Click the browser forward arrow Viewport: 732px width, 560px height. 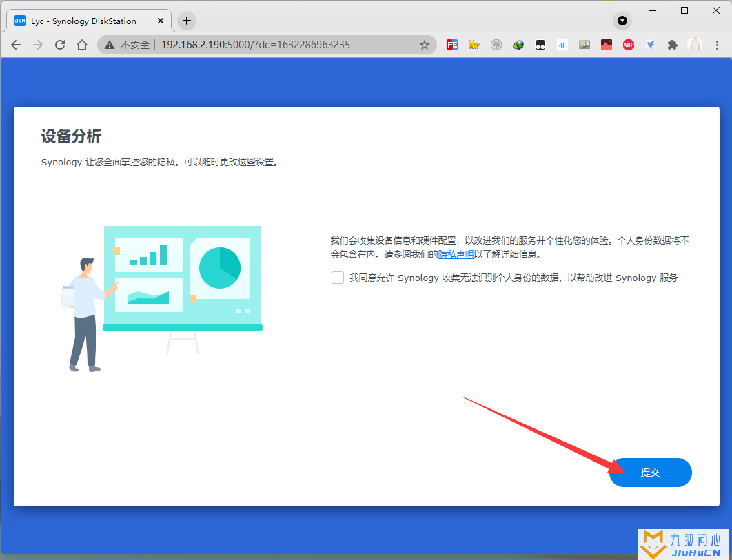click(x=38, y=45)
